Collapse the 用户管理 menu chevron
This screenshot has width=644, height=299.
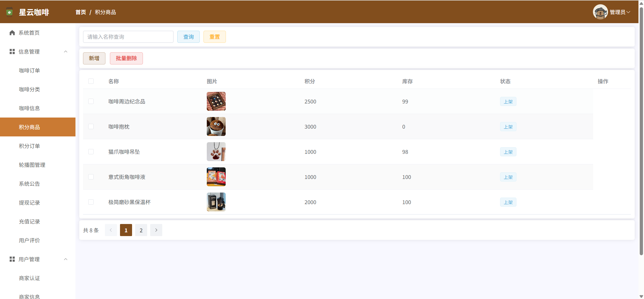point(66,259)
